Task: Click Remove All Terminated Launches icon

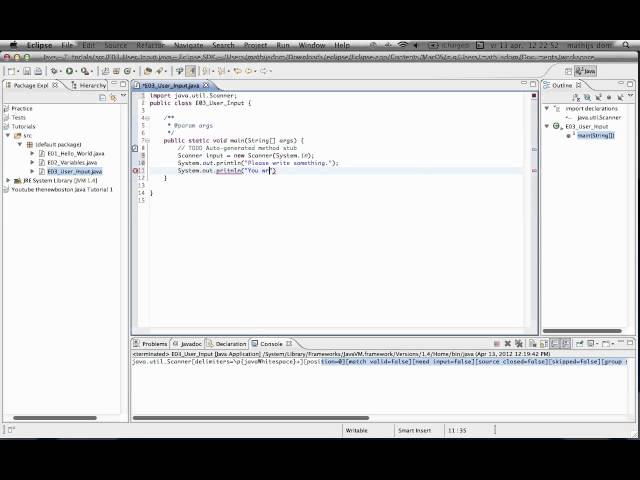Action: pos(519,344)
